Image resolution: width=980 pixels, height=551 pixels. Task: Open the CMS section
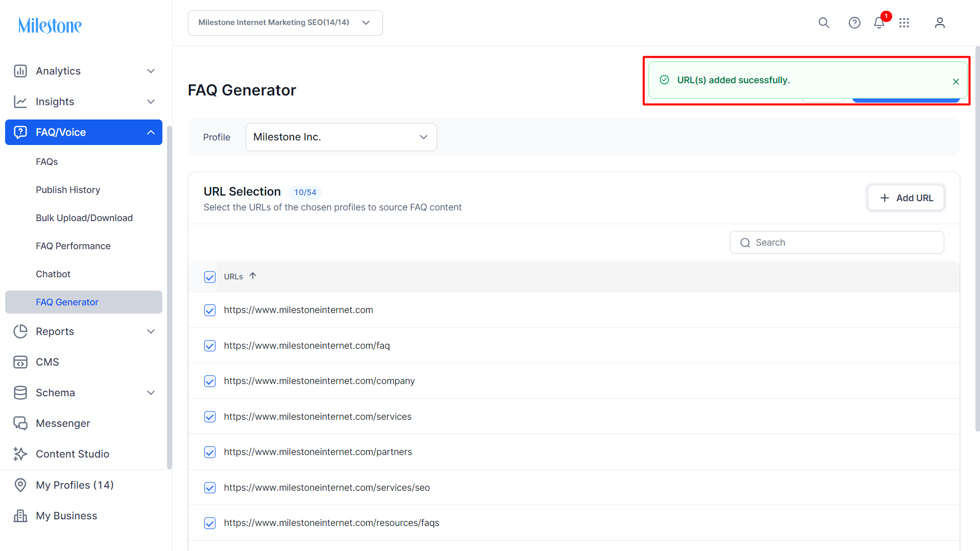point(47,362)
